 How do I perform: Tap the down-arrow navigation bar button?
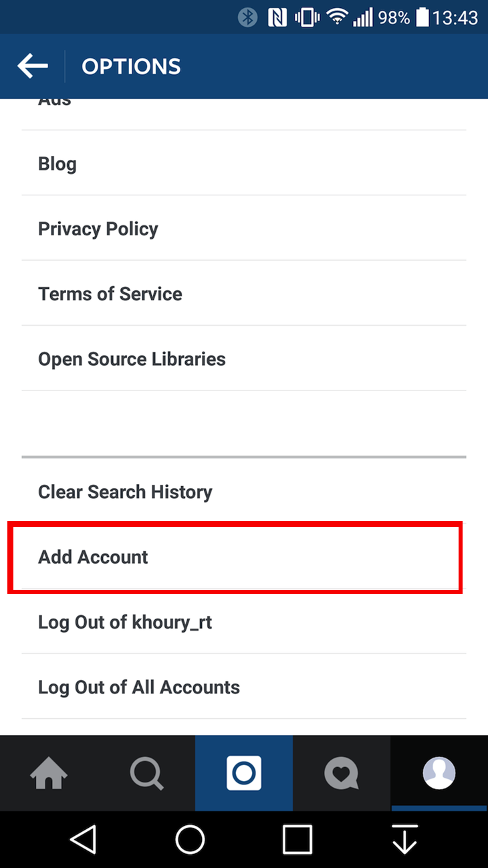coord(404,839)
